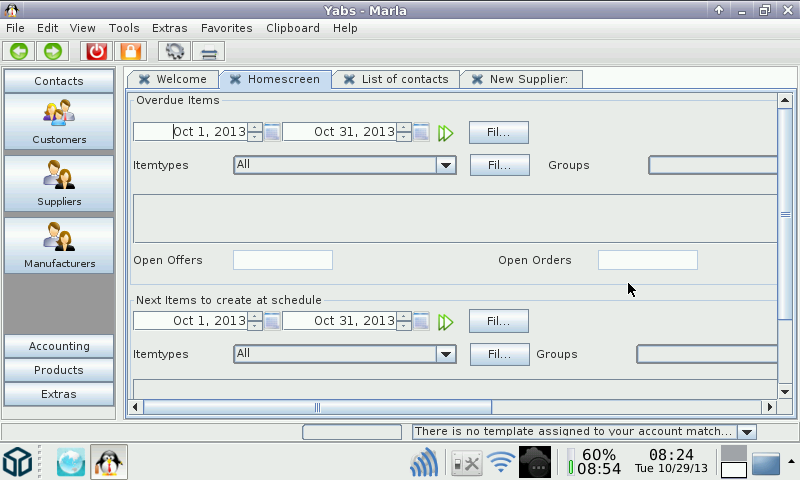Click the green back arrow toolbar icon
The image size is (800, 480).
19,52
